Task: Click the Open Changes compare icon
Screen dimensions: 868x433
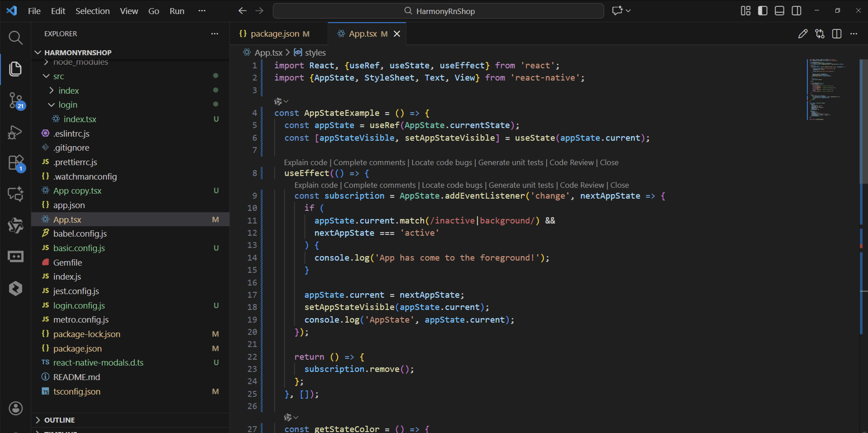Action: (x=820, y=34)
